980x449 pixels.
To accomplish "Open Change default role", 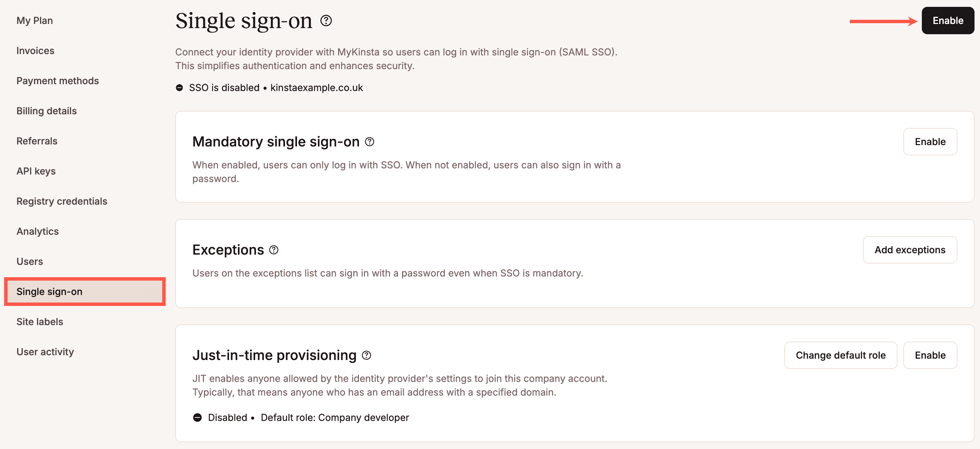I will coord(840,355).
